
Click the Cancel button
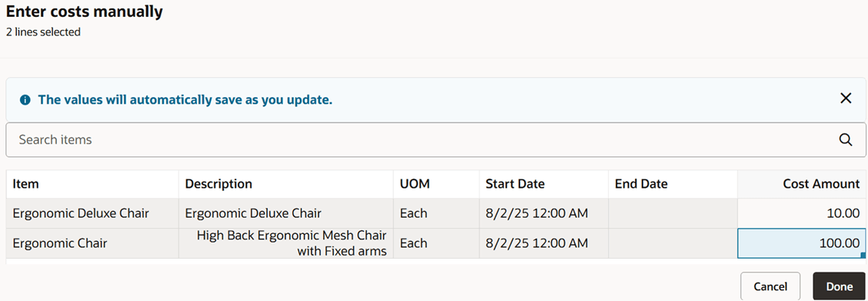pyautogui.click(x=770, y=286)
